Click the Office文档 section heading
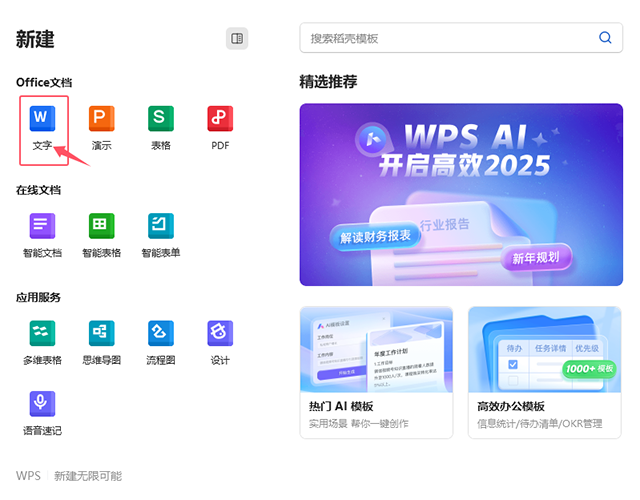Image resolution: width=640 pixels, height=500 pixels. tap(44, 82)
